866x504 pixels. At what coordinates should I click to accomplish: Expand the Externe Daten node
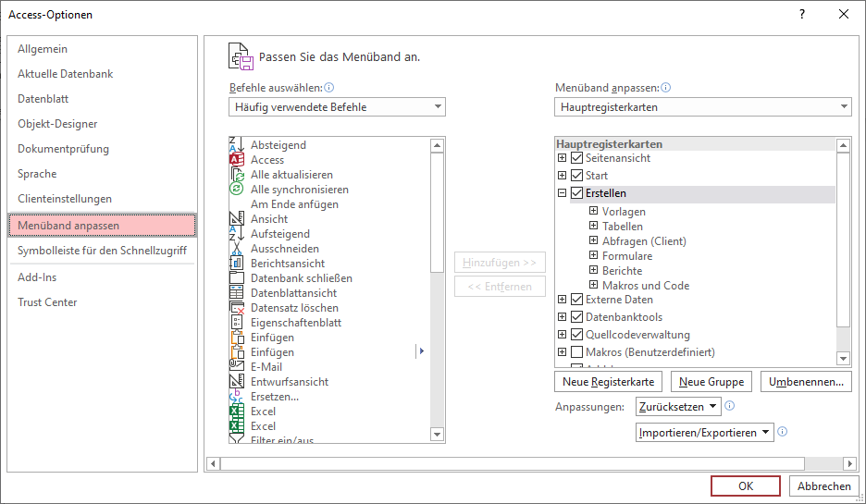(x=563, y=300)
